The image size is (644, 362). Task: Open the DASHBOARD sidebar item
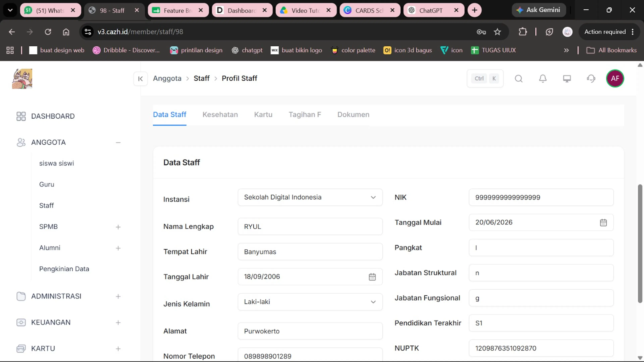[53, 116]
